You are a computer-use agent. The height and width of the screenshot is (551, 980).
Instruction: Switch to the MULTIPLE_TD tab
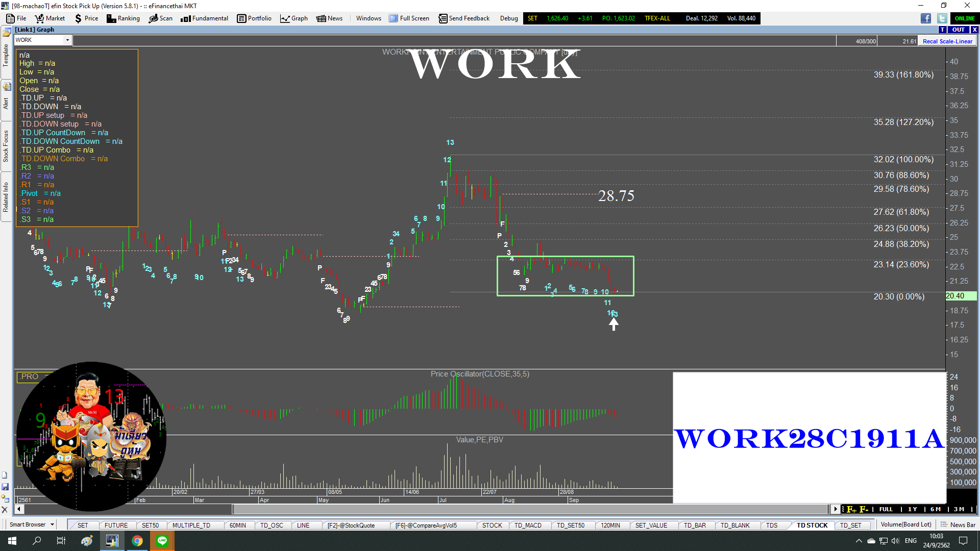pos(191,525)
